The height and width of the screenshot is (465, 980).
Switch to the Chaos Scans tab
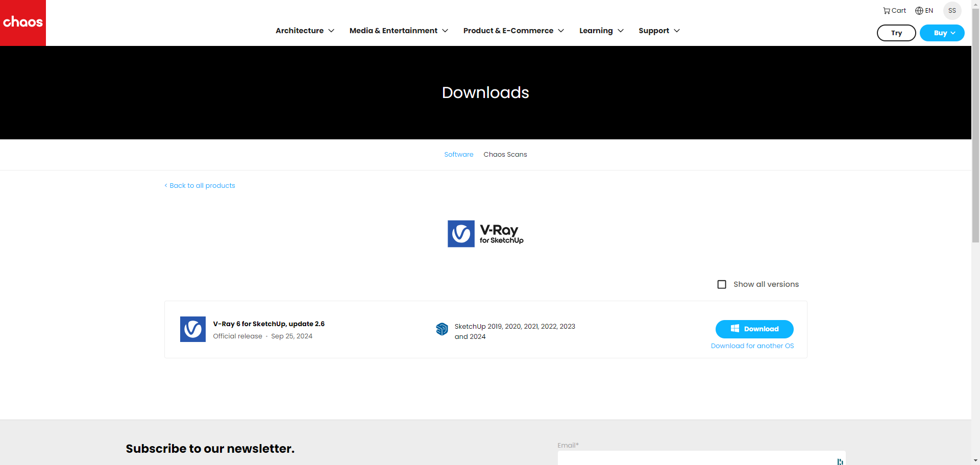[505, 155]
